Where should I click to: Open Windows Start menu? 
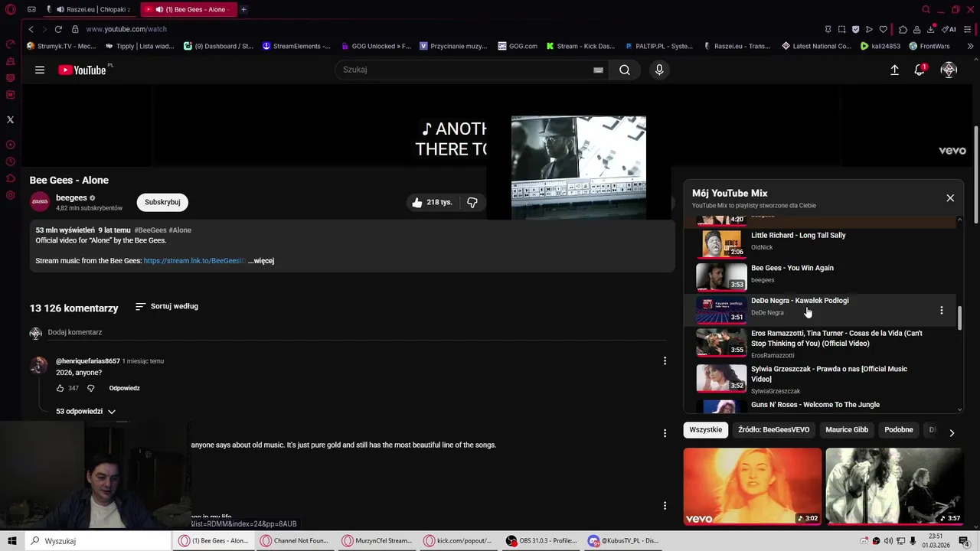pyautogui.click(x=11, y=540)
